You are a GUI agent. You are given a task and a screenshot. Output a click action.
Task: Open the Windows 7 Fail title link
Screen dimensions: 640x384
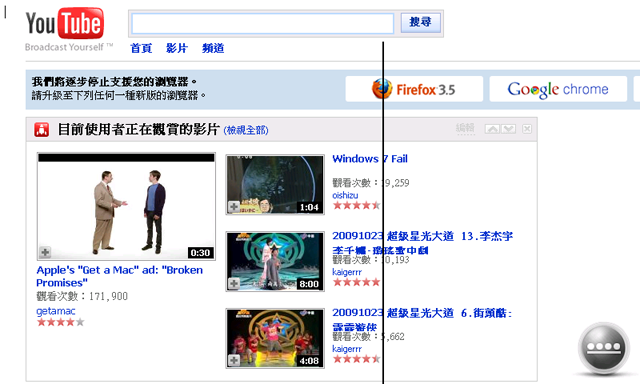(x=370, y=159)
